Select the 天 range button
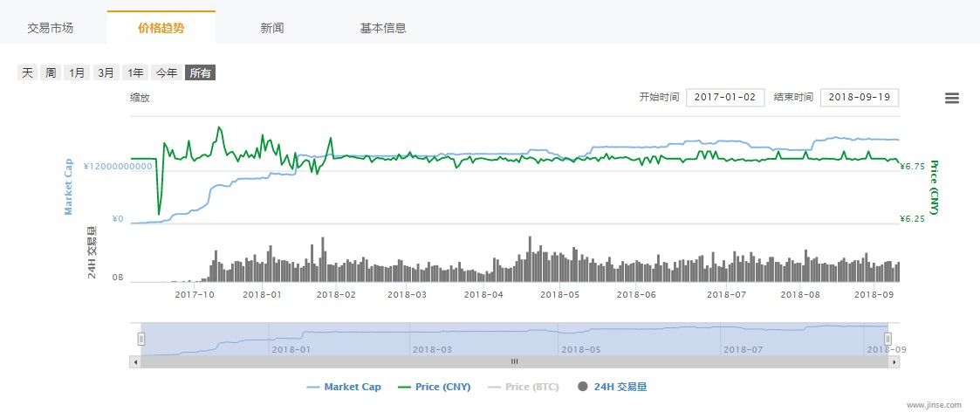This screenshot has width=980, height=419. pos(27,73)
